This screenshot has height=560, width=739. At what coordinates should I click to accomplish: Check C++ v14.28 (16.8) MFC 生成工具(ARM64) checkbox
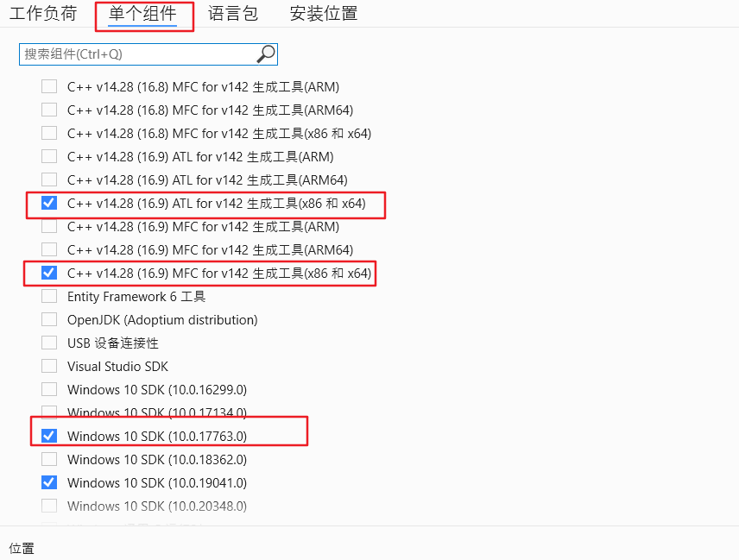click(x=49, y=110)
